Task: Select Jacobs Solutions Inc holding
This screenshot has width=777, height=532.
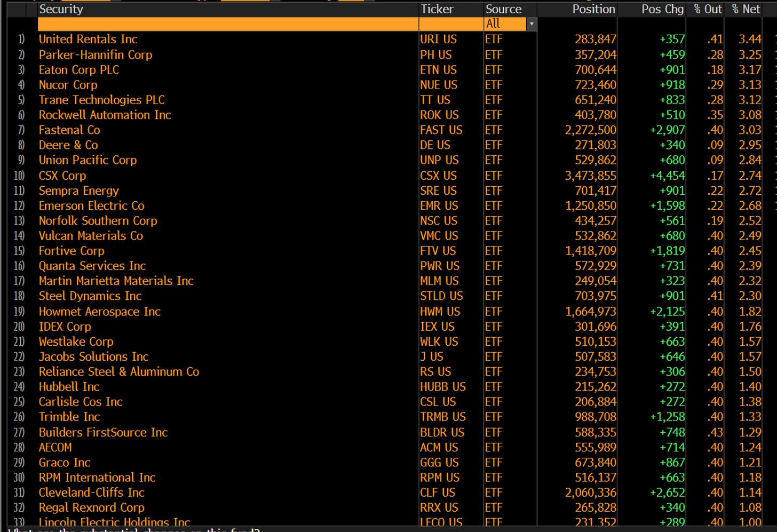Action: [94, 356]
